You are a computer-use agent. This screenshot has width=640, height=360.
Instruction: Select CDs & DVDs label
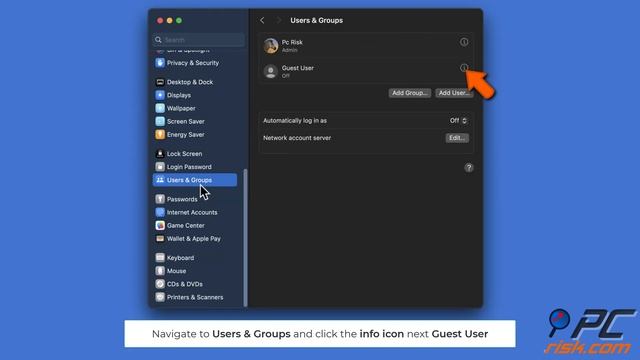tap(184, 284)
